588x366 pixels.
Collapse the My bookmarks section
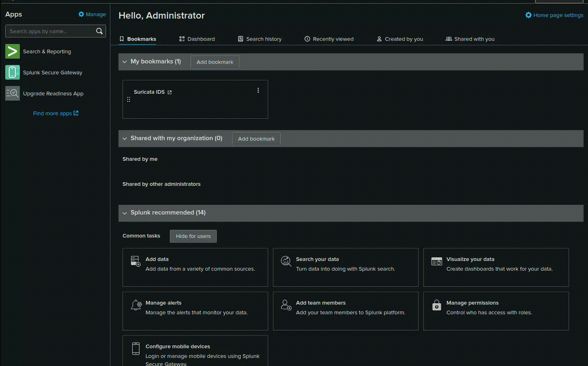pyautogui.click(x=125, y=62)
